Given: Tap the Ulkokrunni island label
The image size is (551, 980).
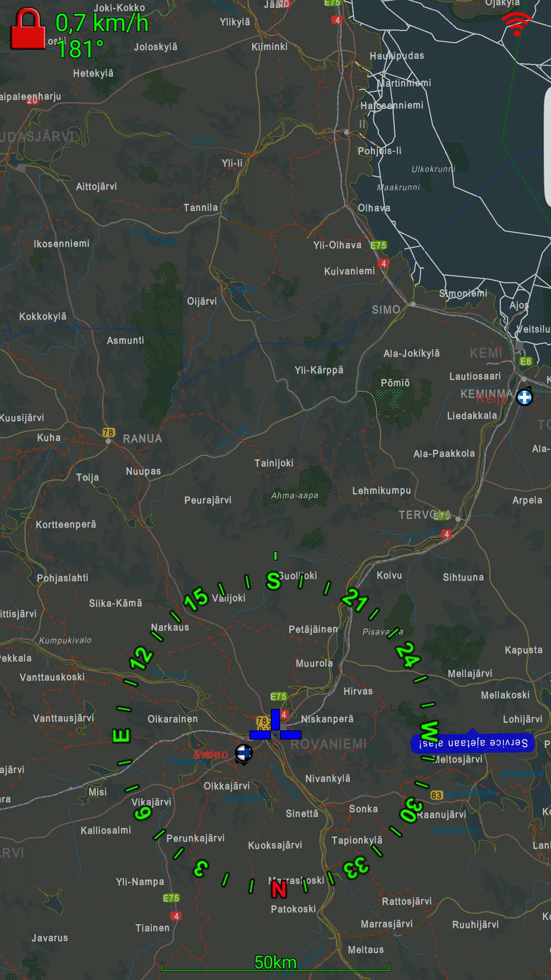Looking at the screenshot, I should tap(433, 169).
